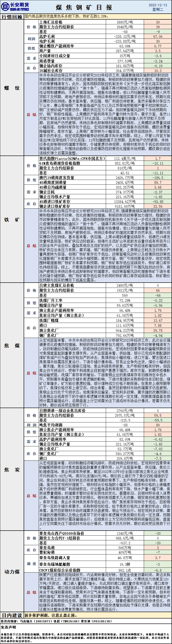
Task: Select the value 303.25万吨
Action: tap(125, 187)
